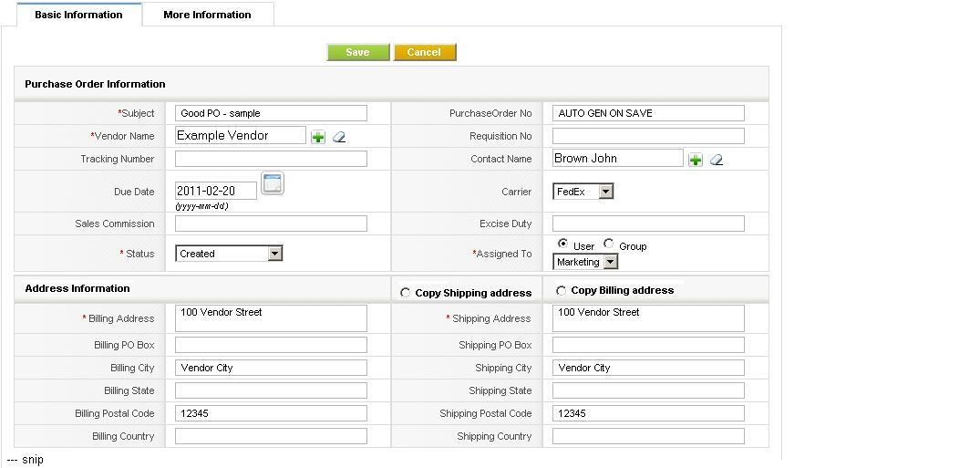Image resolution: width=980 pixels, height=468 pixels.
Task: Clear Vendor Name with the eraser icon
Action: point(339,137)
